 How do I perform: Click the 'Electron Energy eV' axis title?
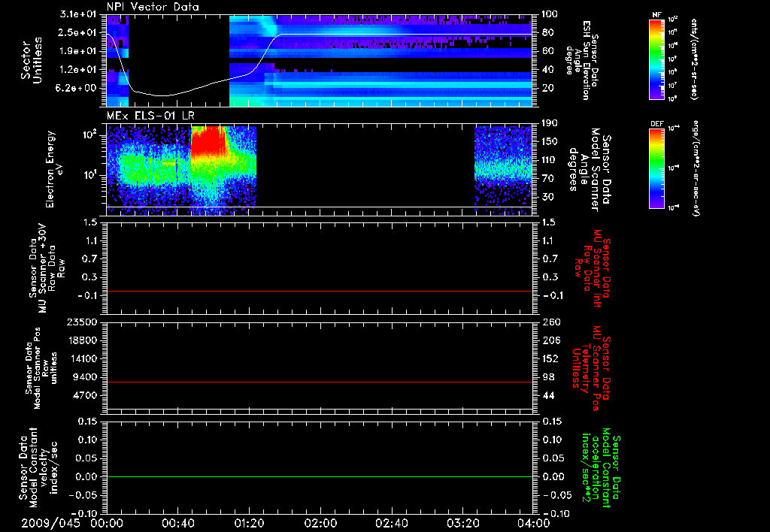pos(54,169)
